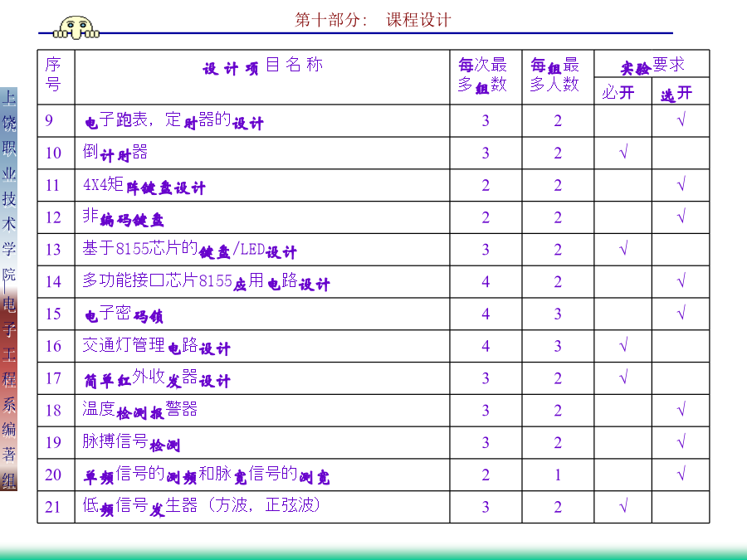Select 低频信号发生器(方波,正弦波) text
Screen dimensions: 747x560
tap(202, 507)
